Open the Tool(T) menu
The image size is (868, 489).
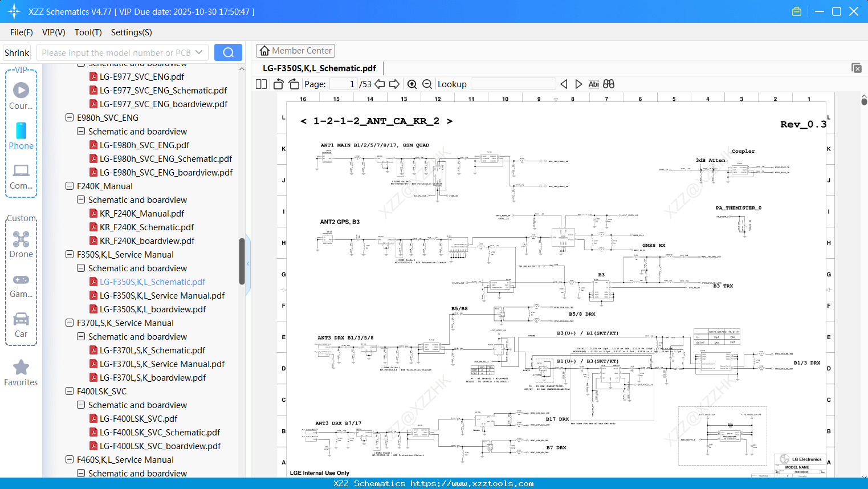tap(88, 32)
